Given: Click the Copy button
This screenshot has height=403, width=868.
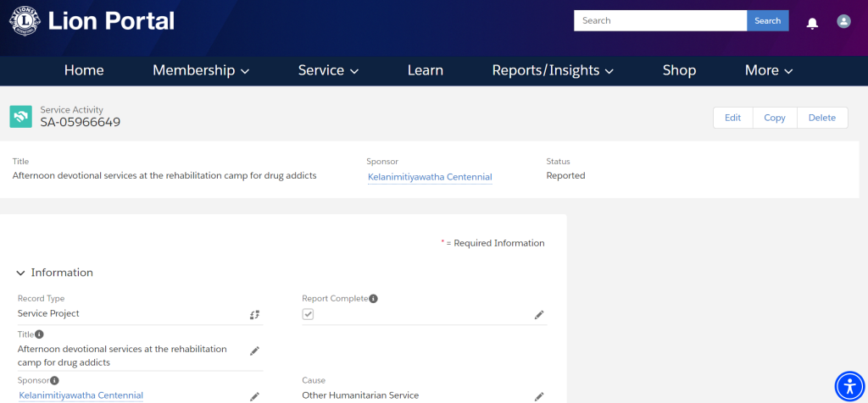Looking at the screenshot, I should pos(775,118).
